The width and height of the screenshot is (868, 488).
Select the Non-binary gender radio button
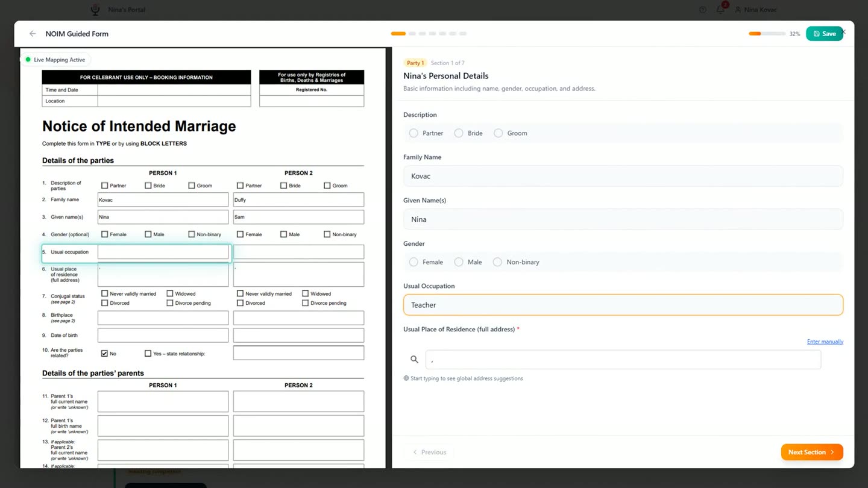pyautogui.click(x=497, y=262)
